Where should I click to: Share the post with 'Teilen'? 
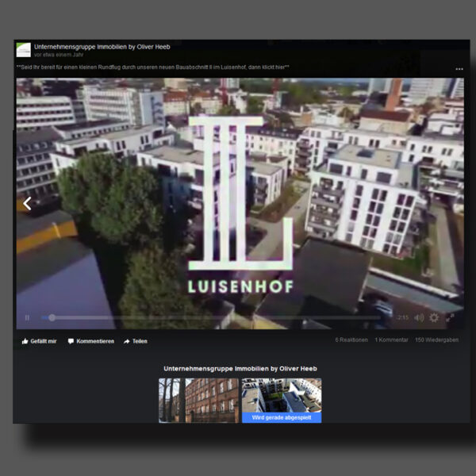pos(136,341)
